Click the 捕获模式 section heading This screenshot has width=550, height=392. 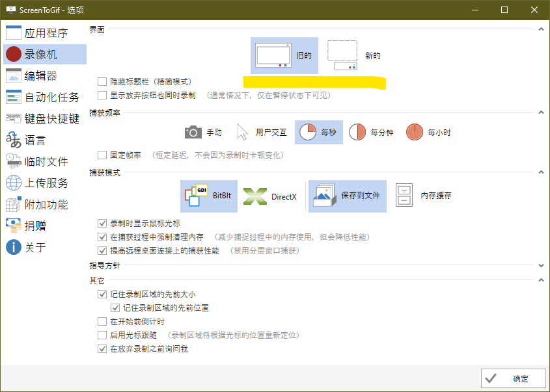tap(105, 172)
